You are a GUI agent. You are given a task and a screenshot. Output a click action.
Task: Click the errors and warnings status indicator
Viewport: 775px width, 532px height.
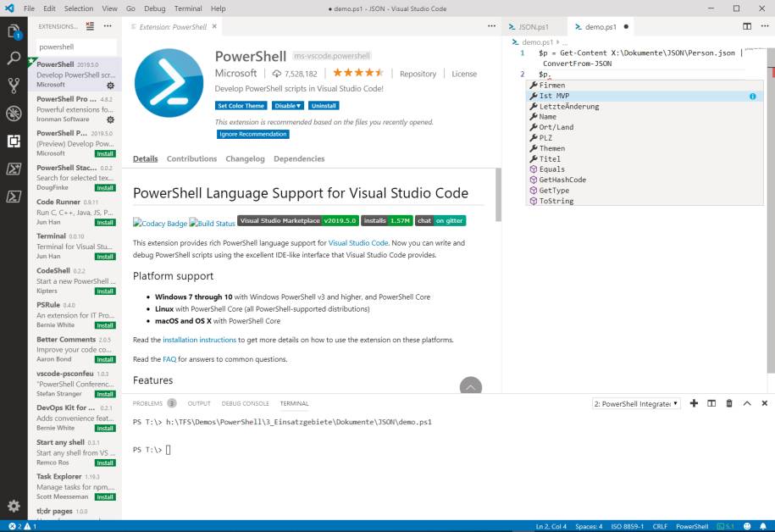click(x=23, y=527)
